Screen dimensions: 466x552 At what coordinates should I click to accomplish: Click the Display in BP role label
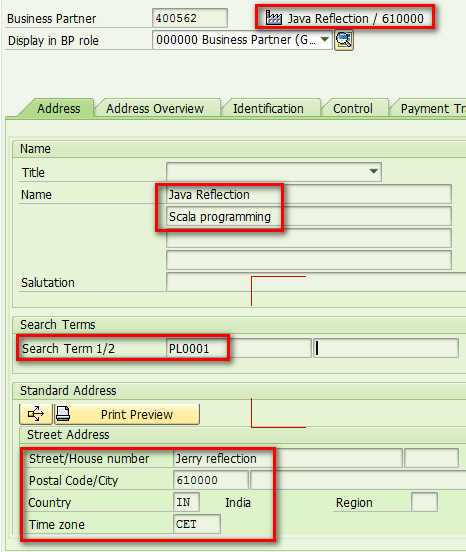pyautogui.click(x=53, y=40)
